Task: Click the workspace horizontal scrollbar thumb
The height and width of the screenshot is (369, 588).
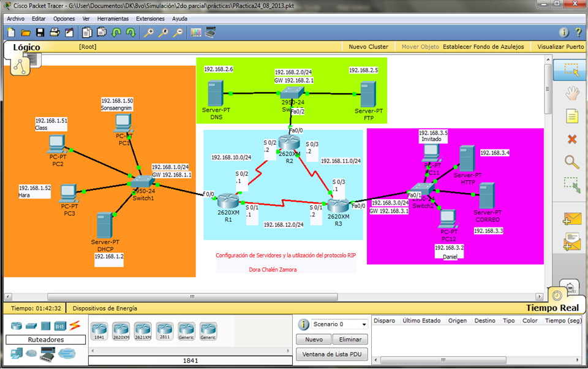Action: pyautogui.click(x=192, y=297)
